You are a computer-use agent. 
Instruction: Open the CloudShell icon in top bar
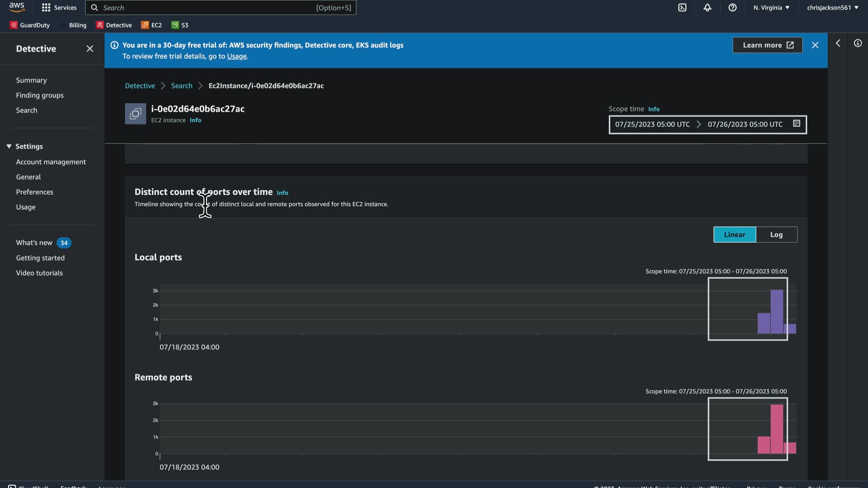pyautogui.click(x=682, y=8)
